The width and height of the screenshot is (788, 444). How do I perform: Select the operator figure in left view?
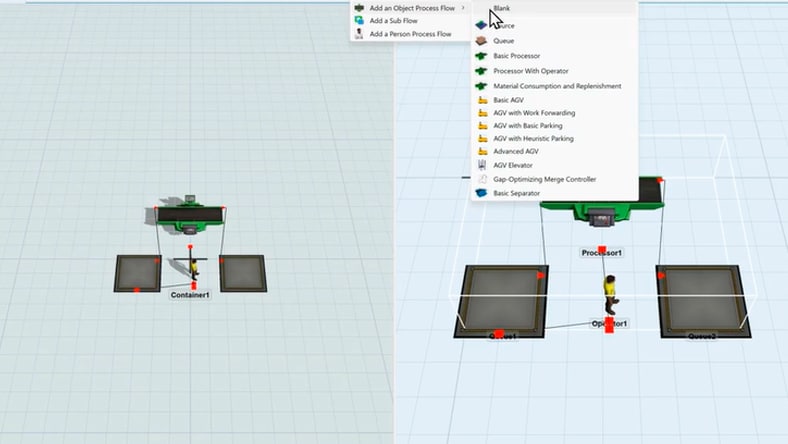point(194,270)
